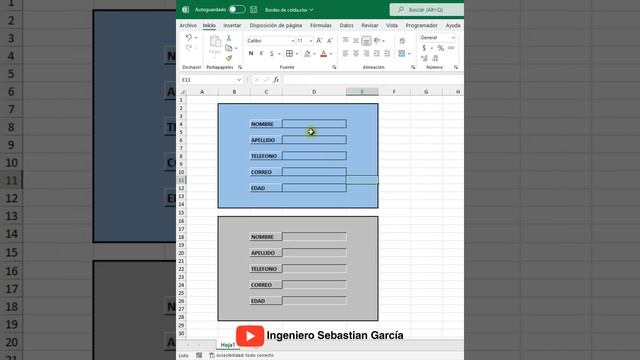Viewport: 640px width, 360px height.
Task: Open the Archivo menu
Action: point(188,25)
